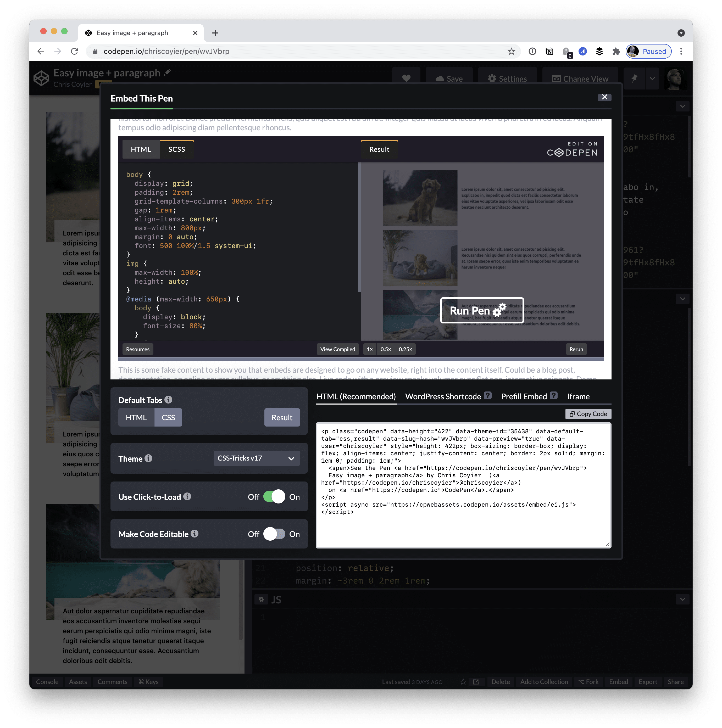Image resolution: width=722 pixels, height=728 pixels.
Task: Enable the Make Code Editable toggle
Action: 275,534
